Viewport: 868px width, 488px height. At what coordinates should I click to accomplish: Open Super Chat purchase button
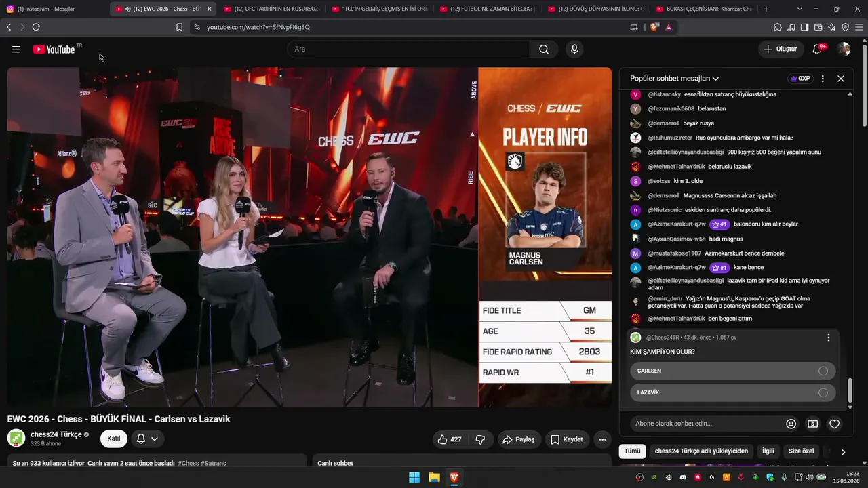click(x=812, y=424)
